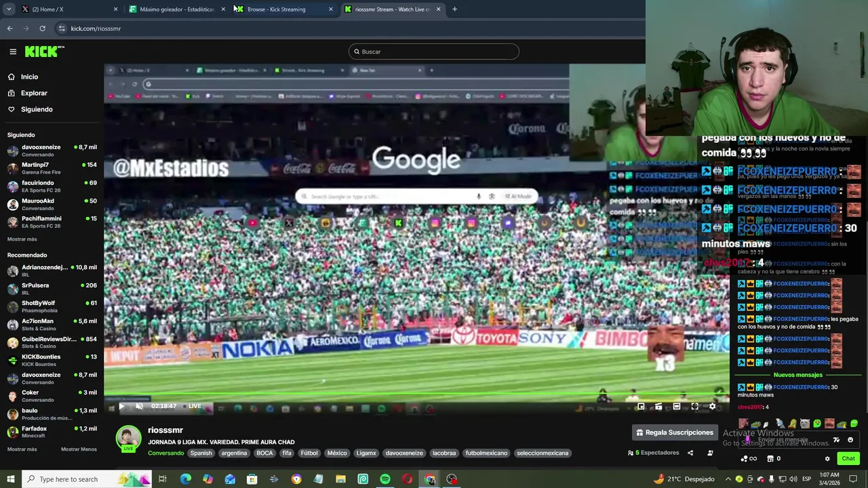Open Microsoft Edge from taskbar
The width and height of the screenshot is (868, 488).
coord(185,479)
